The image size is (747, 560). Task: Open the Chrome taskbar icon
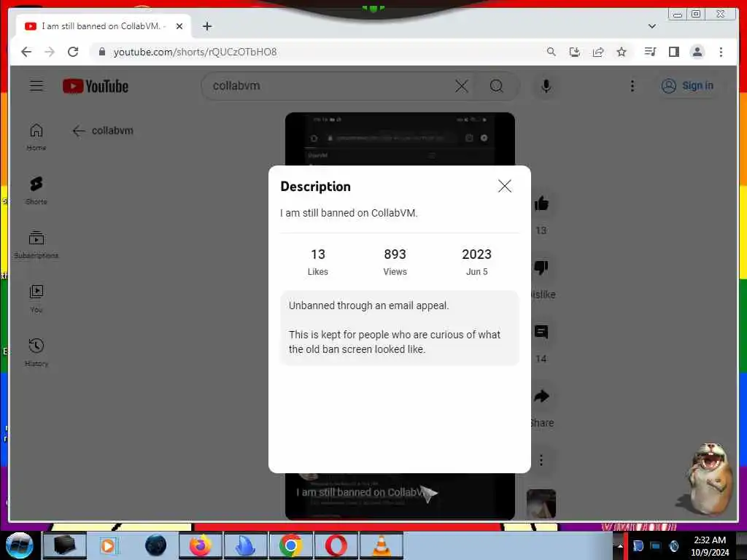point(290,545)
